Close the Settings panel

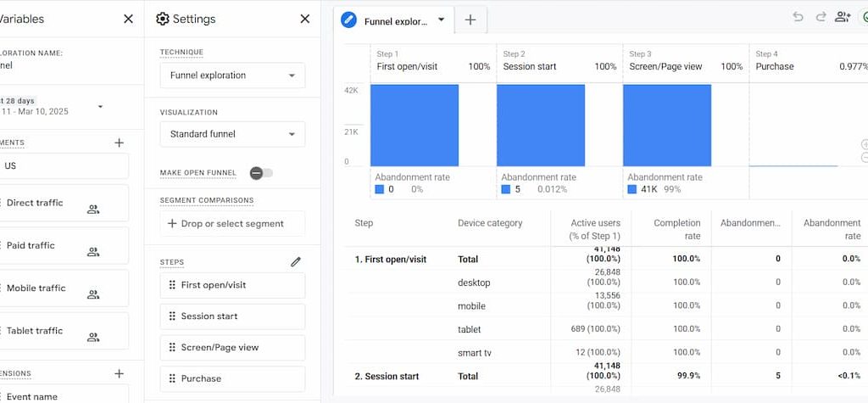(305, 19)
